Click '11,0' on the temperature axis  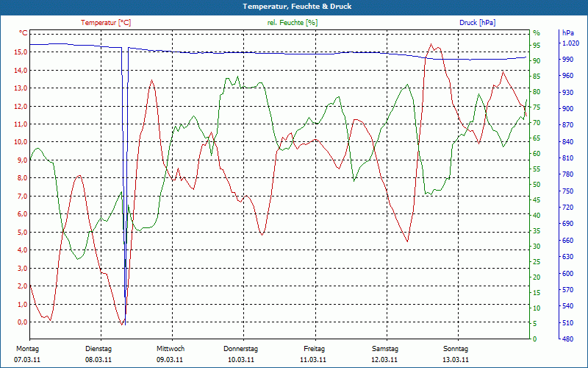(21, 124)
